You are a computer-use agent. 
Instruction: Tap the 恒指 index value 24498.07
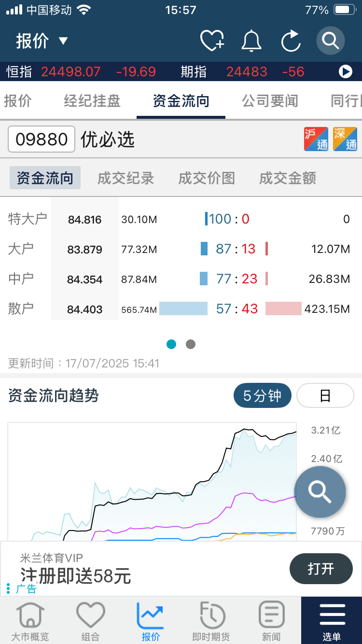(x=70, y=72)
